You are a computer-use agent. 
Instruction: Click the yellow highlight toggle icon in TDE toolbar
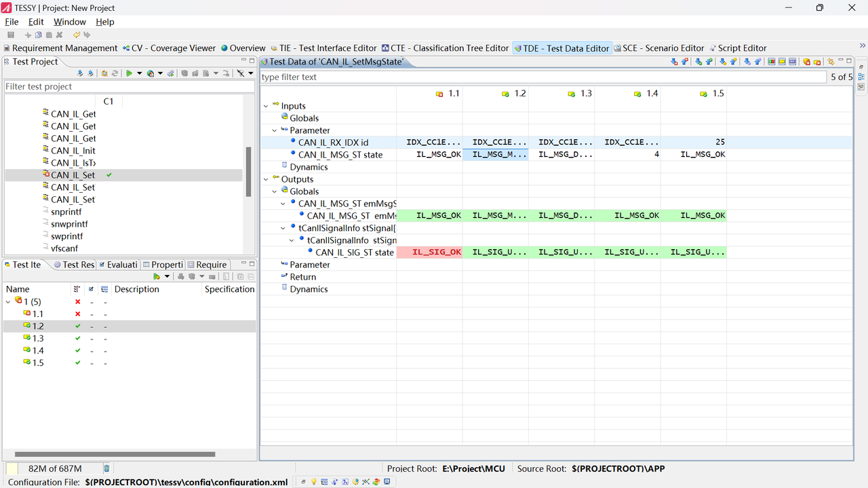click(x=782, y=62)
